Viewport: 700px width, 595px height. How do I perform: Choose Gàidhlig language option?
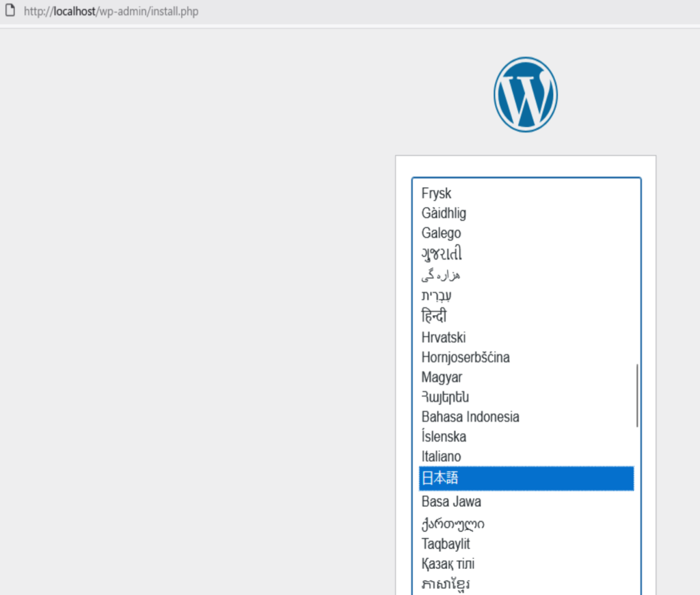pyautogui.click(x=444, y=213)
